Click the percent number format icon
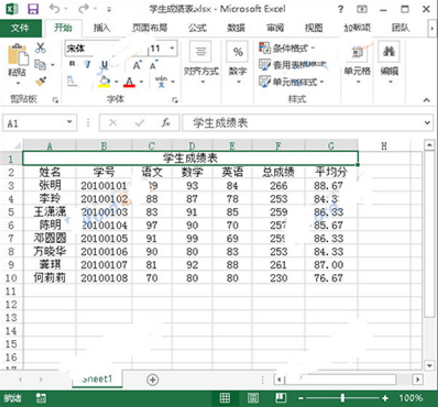The height and width of the screenshot is (407, 440). [237, 52]
